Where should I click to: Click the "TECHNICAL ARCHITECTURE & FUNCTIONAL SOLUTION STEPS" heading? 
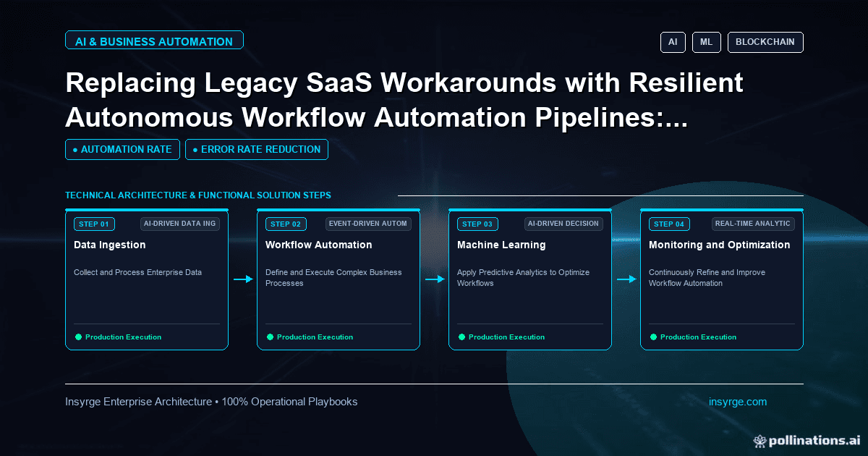(x=198, y=195)
